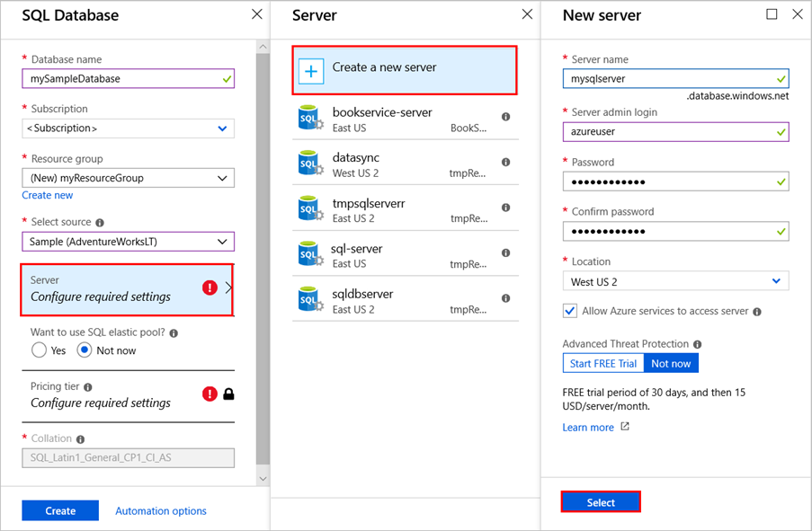Screen dimensions: 812x531
Task: Show info for bookservice-server
Action: [506, 117]
